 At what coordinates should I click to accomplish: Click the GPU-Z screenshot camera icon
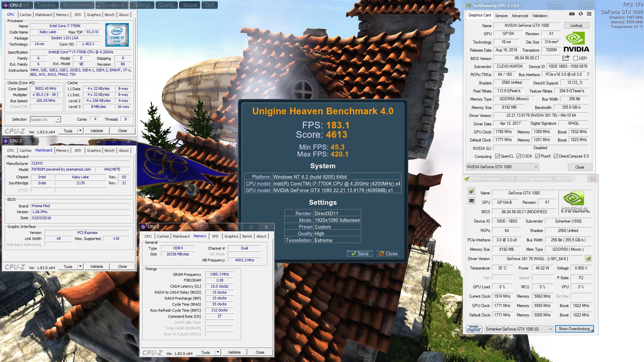572,14
